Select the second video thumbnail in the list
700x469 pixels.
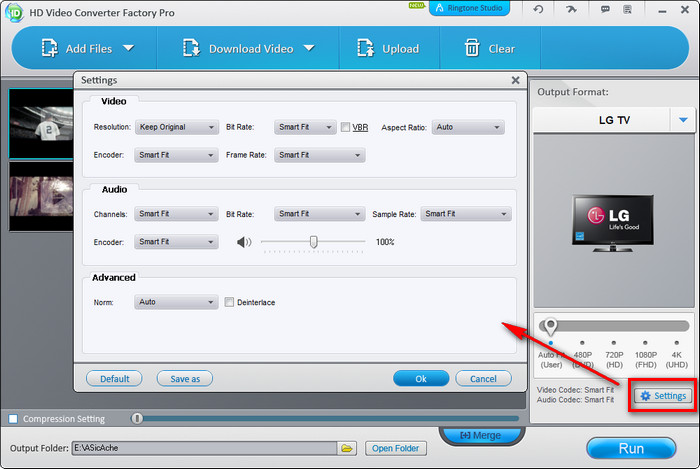point(42,196)
